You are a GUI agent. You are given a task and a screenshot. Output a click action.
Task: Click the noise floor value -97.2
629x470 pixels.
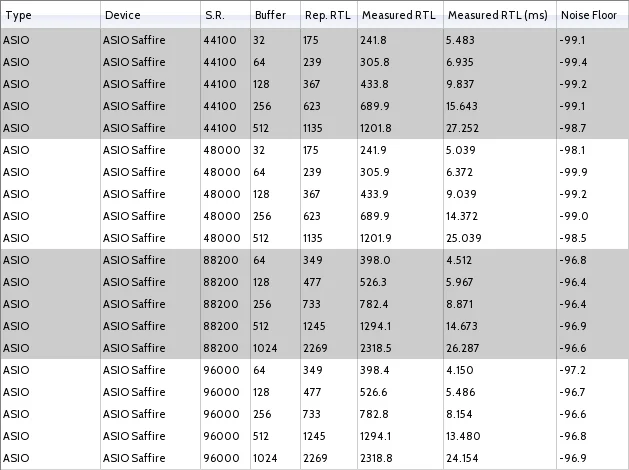pyautogui.click(x=574, y=370)
